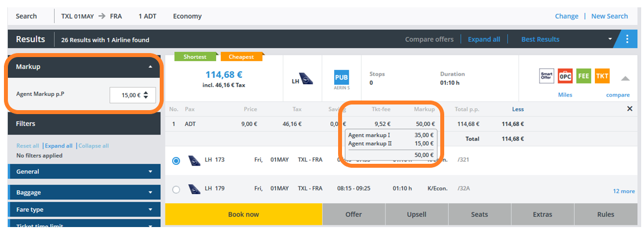This screenshot has width=644, height=231.
Task: Click the Smart Offer icon
Action: pos(546,76)
